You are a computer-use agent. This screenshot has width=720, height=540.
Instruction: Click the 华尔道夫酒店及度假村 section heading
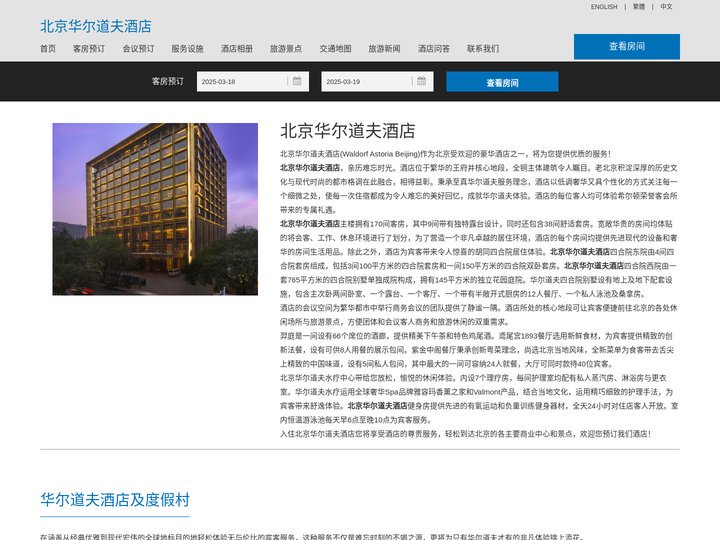click(115, 500)
